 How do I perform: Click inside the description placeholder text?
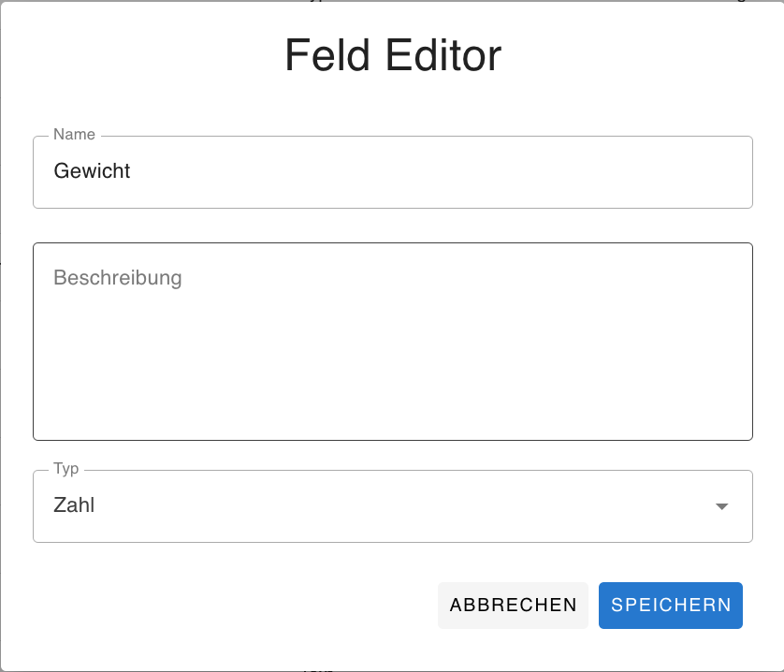click(x=118, y=278)
